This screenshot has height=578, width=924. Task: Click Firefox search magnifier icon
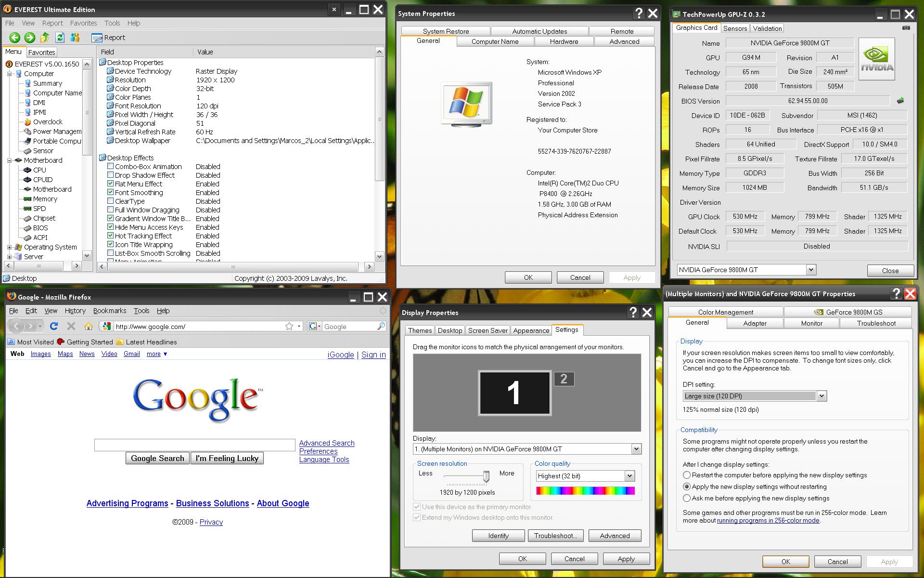[x=381, y=326]
